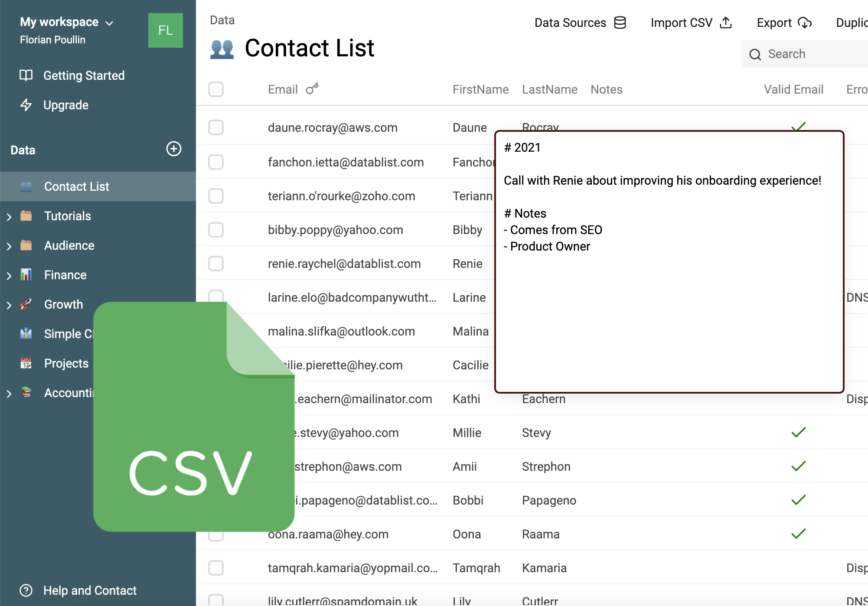Toggle the select-all checkbox in header

click(x=216, y=89)
